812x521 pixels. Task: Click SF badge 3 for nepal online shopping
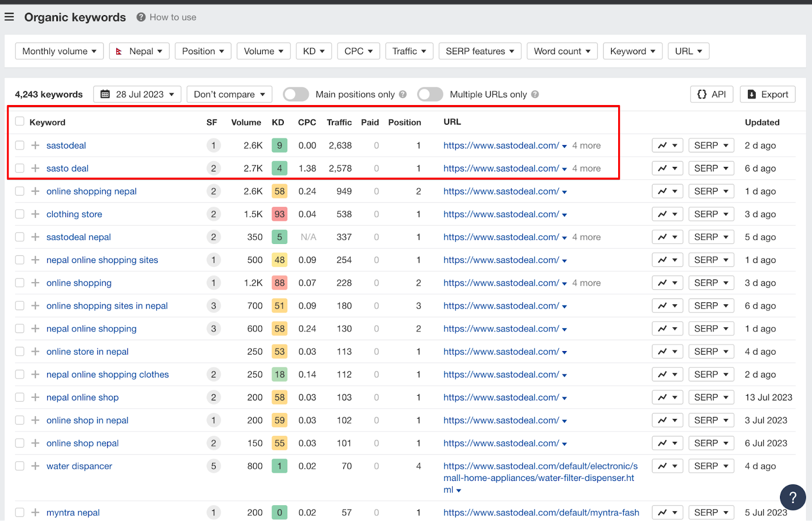[214, 329]
